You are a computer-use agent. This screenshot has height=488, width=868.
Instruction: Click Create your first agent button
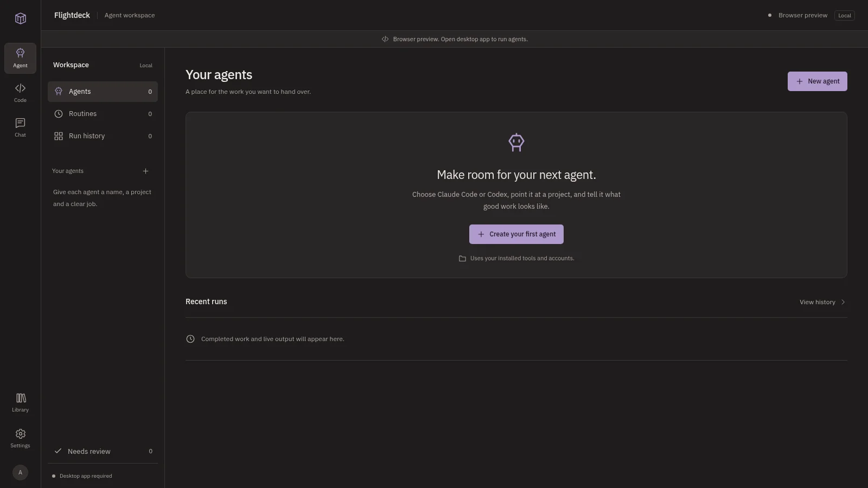coord(516,234)
